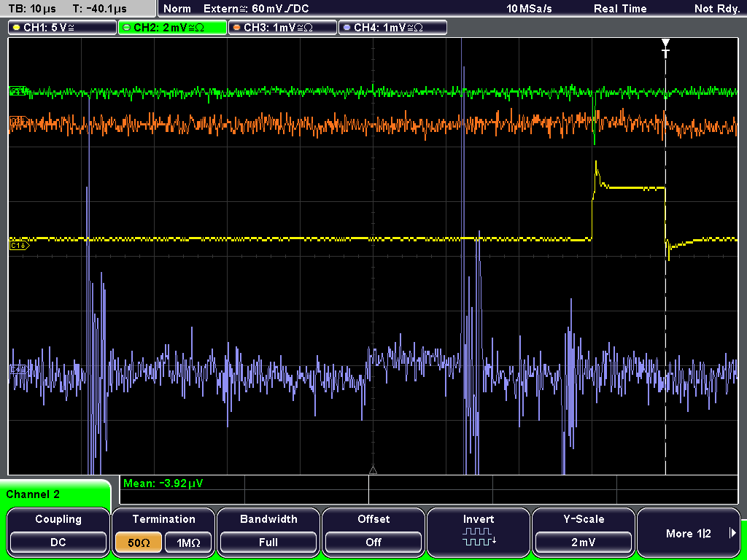This screenshot has height=560, width=747.
Task: Select the CH2: 2 mV channel tab
Action: (x=172, y=28)
